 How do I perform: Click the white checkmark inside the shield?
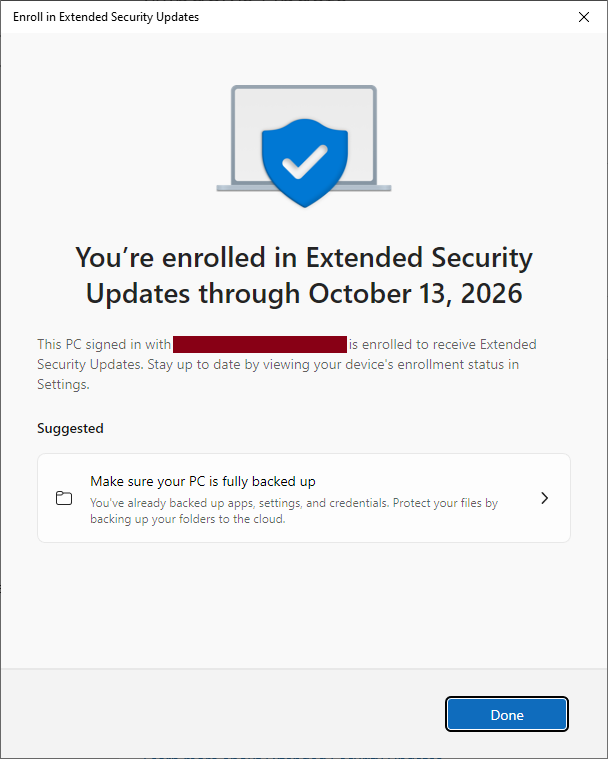[x=304, y=157]
